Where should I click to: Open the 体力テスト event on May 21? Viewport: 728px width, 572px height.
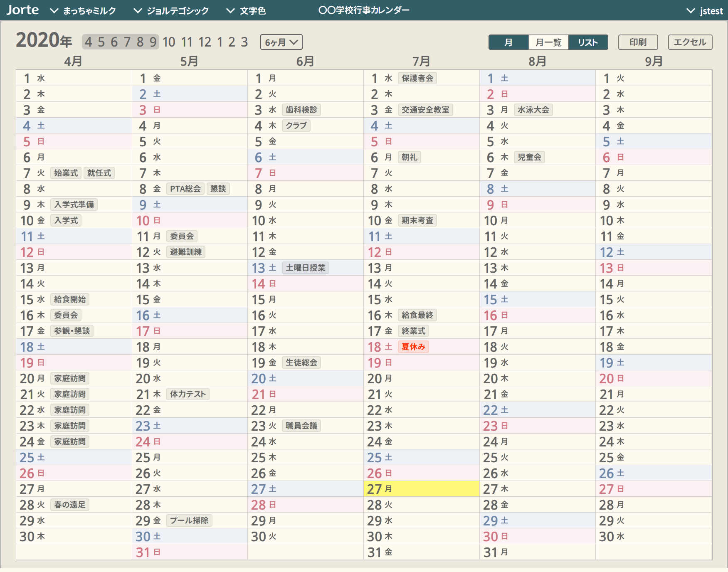pos(188,394)
